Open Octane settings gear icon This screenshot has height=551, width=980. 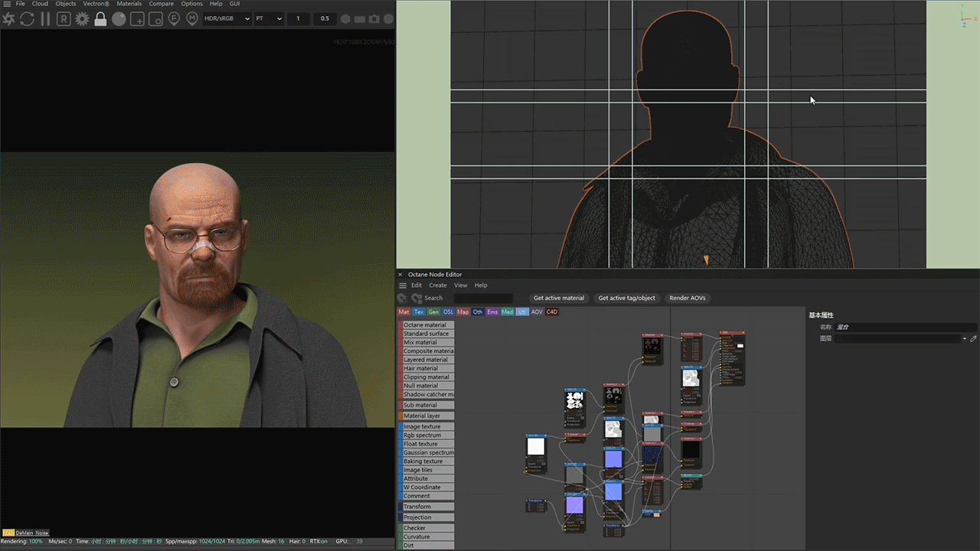[82, 18]
